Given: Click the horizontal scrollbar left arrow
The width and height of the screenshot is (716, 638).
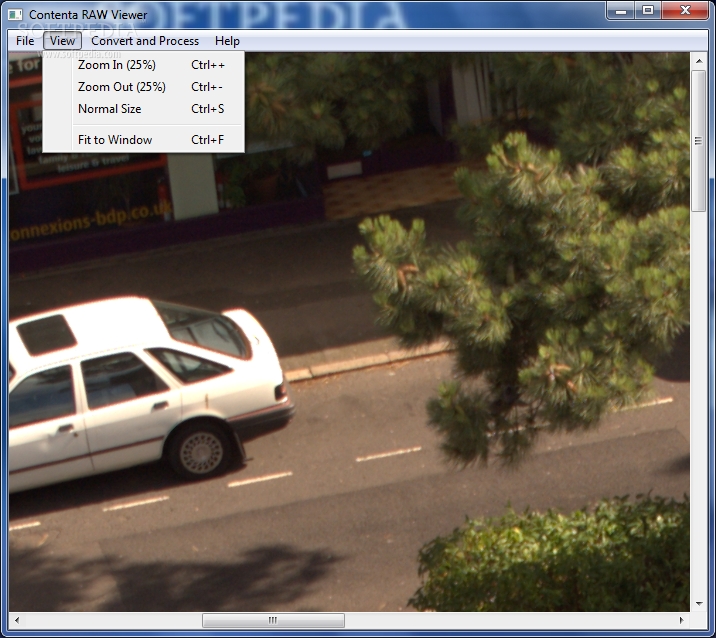Looking at the screenshot, I should tap(17, 620).
